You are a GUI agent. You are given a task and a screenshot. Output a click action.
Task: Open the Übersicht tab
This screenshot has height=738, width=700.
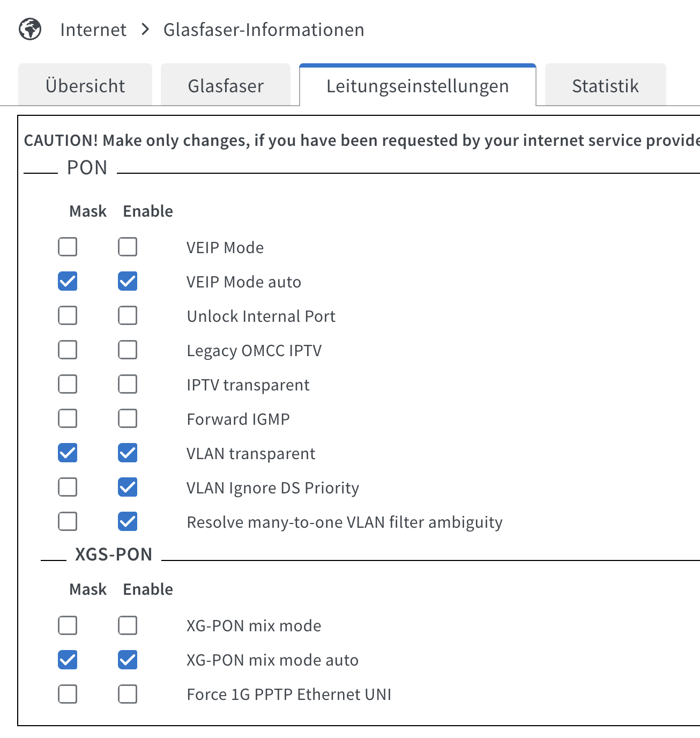click(x=85, y=85)
